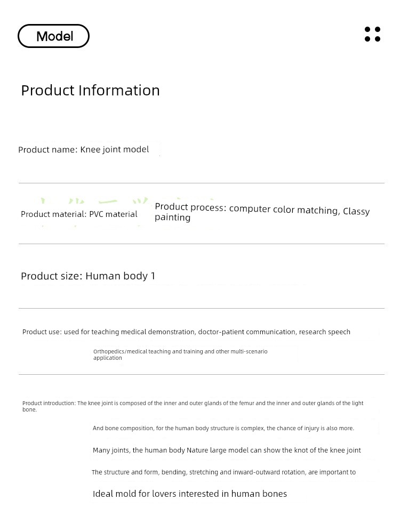Viewport: 400px width, 532px height.
Task: Select the Product introduction knee joint paragraph
Action: 193,406
